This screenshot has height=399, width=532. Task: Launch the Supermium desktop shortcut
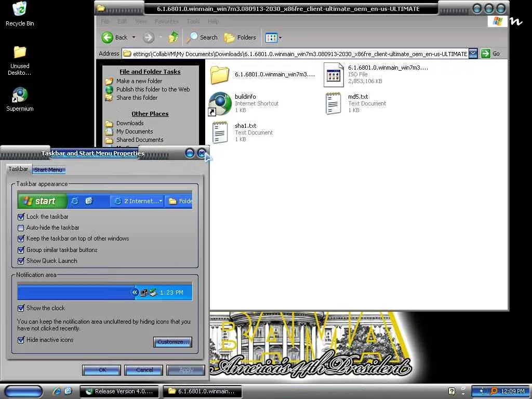point(20,95)
